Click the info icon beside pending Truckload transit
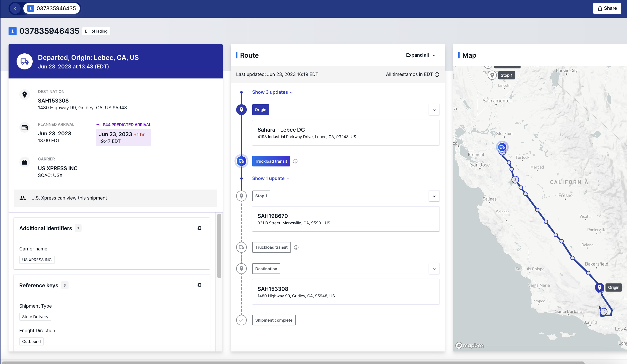Screen dimensions: 627x364 tap(296, 247)
